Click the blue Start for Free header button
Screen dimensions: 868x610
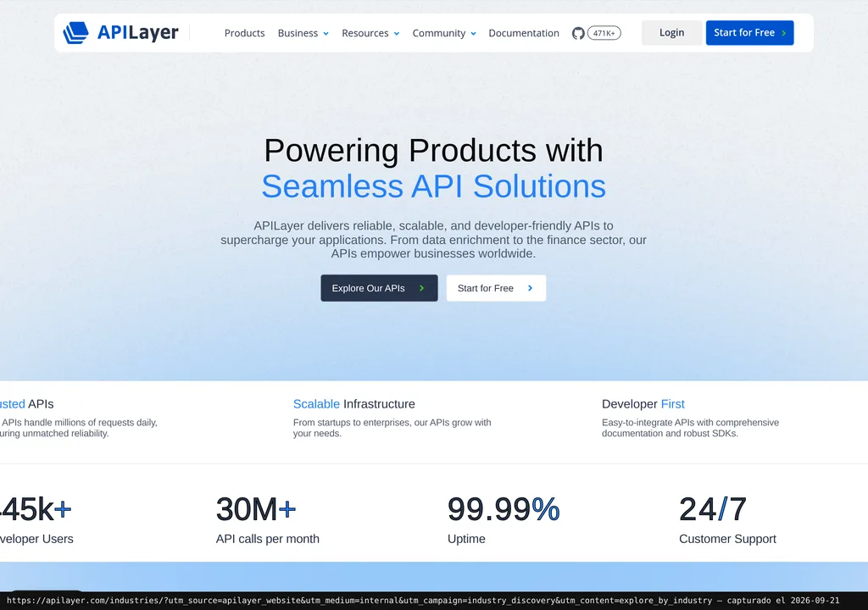[x=749, y=33]
